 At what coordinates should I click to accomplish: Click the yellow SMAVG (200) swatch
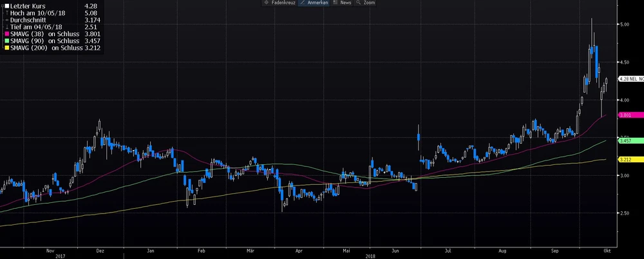6,48
